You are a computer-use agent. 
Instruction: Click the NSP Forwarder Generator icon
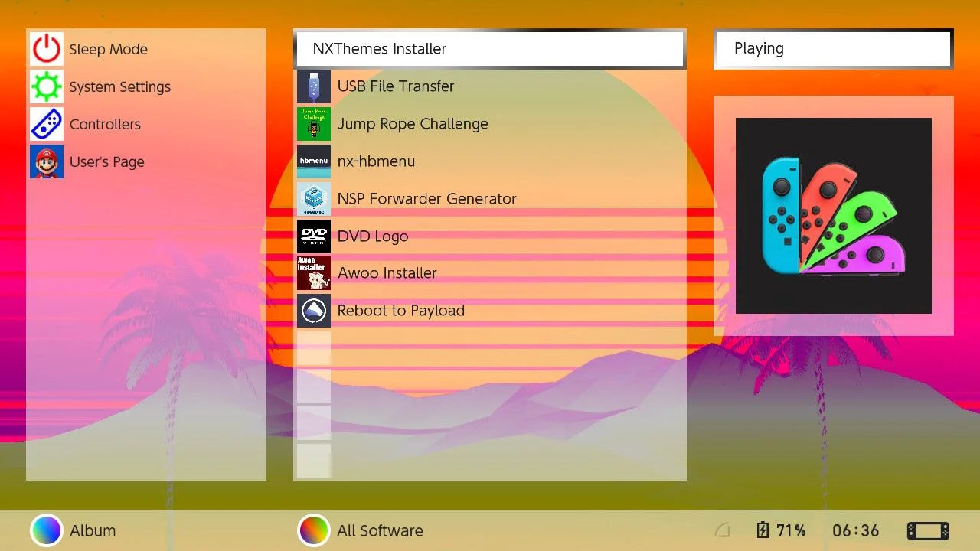[314, 199]
